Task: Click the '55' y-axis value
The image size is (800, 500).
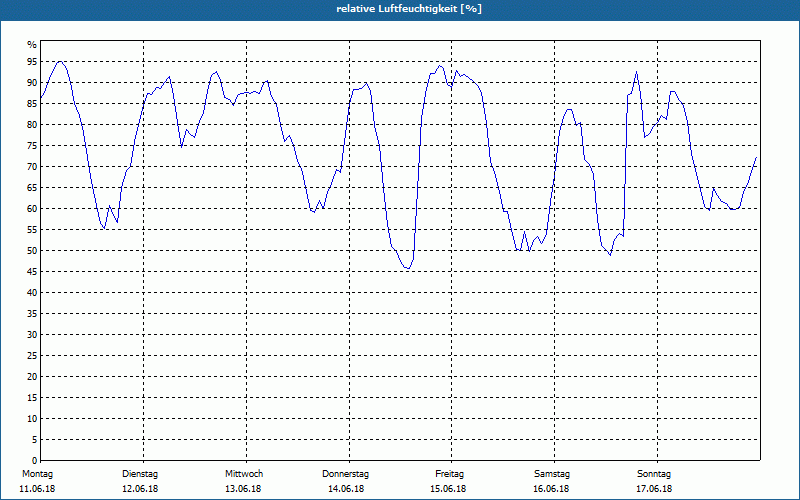Action: [x=32, y=230]
